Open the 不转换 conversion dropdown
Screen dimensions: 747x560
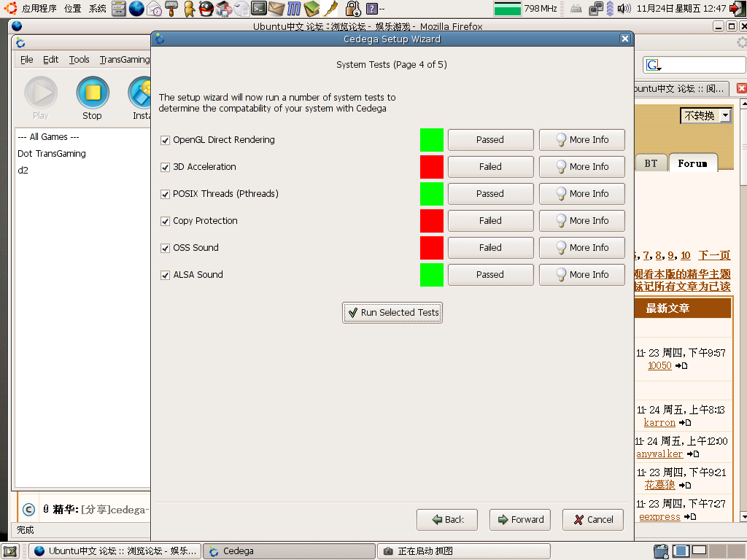(705, 115)
